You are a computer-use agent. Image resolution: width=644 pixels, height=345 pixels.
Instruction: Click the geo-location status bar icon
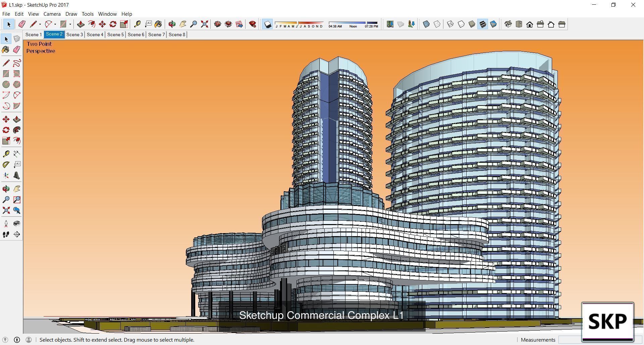tap(5, 340)
